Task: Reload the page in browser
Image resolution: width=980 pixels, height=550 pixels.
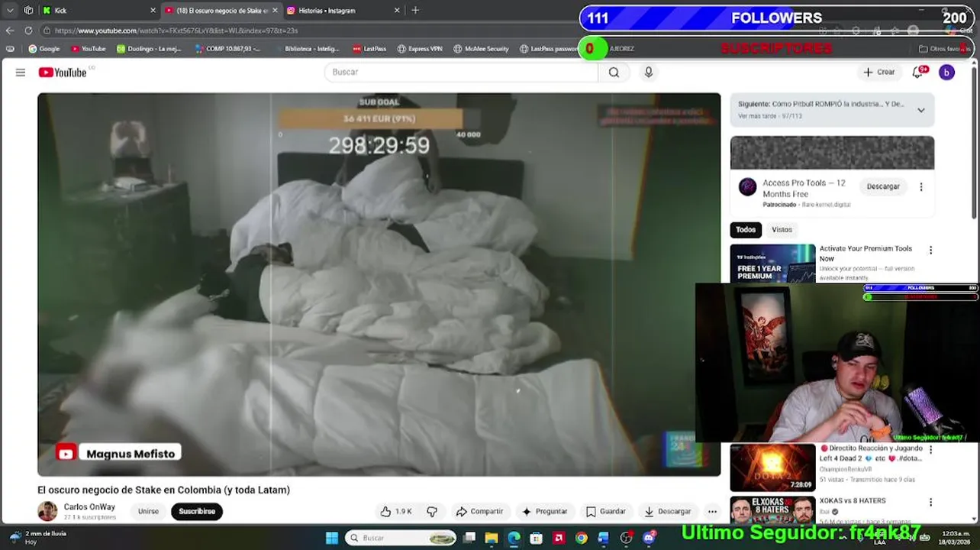Action: [x=28, y=31]
